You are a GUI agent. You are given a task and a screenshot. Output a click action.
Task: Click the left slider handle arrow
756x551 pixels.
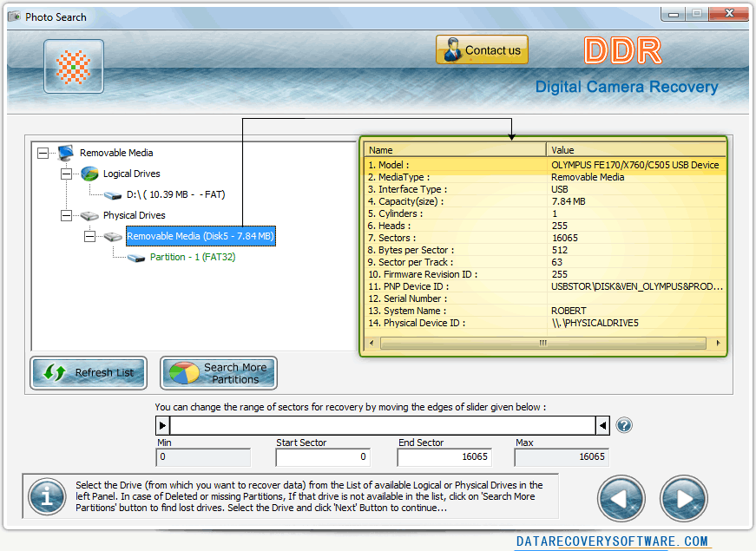point(163,426)
